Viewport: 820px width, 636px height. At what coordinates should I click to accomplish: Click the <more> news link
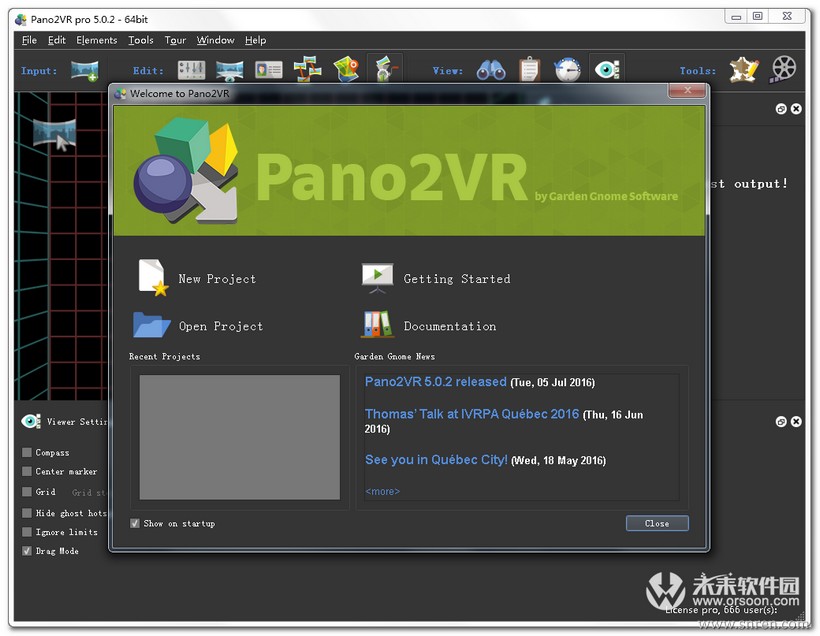382,491
